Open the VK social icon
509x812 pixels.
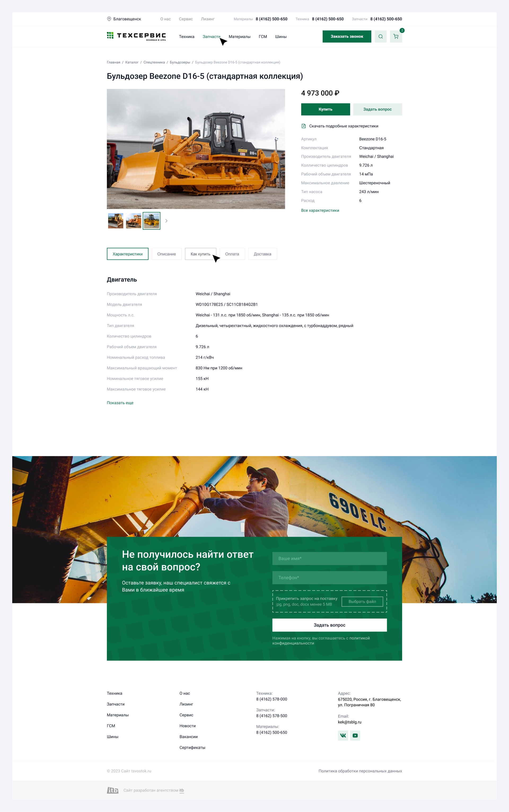click(x=343, y=735)
